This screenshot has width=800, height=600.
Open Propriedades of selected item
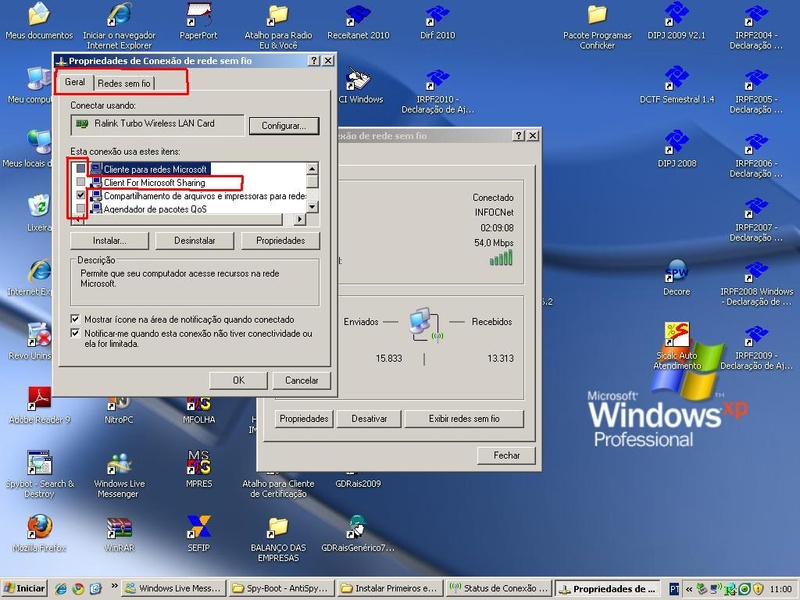tap(281, 241)
